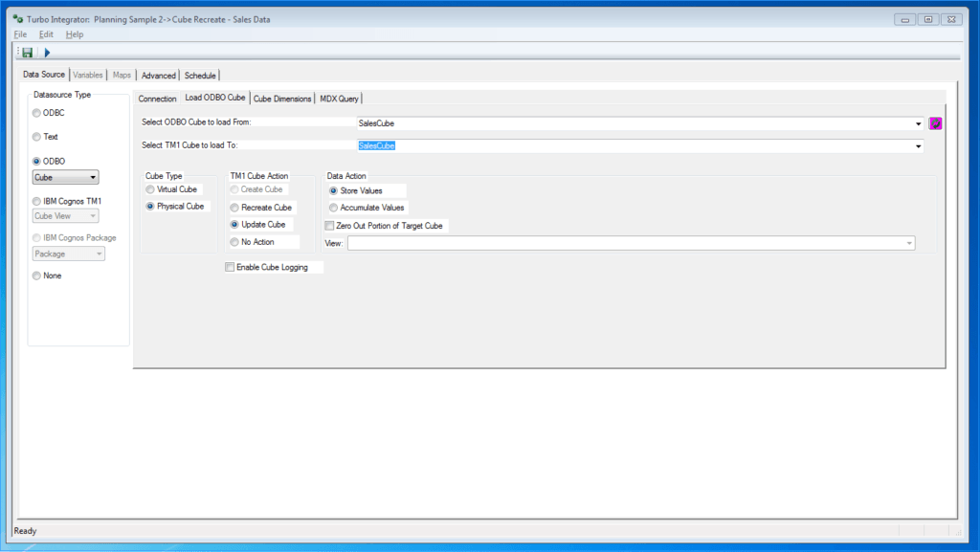Select the Recreate Cube action
The image size is (980, 552).
[234, 207]
